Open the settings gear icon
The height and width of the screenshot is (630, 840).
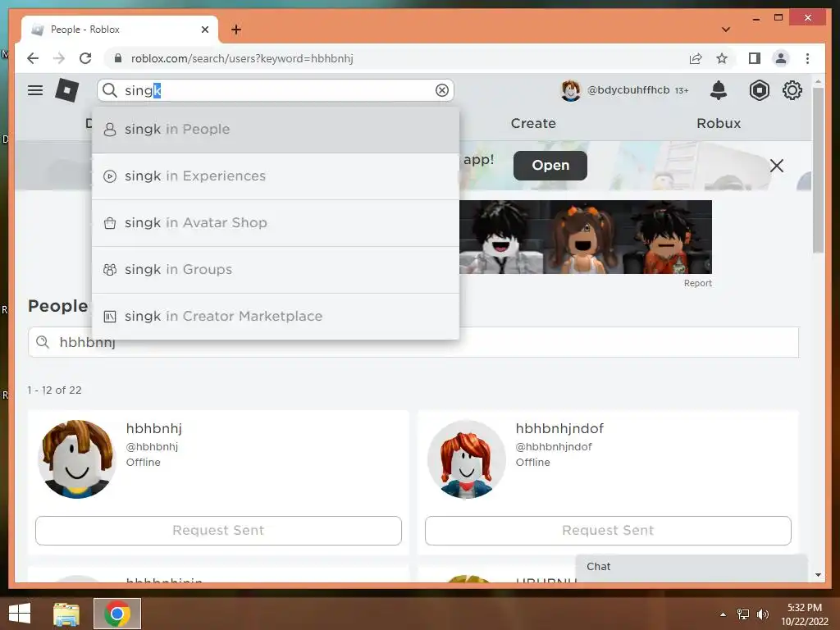coord(792,90)
